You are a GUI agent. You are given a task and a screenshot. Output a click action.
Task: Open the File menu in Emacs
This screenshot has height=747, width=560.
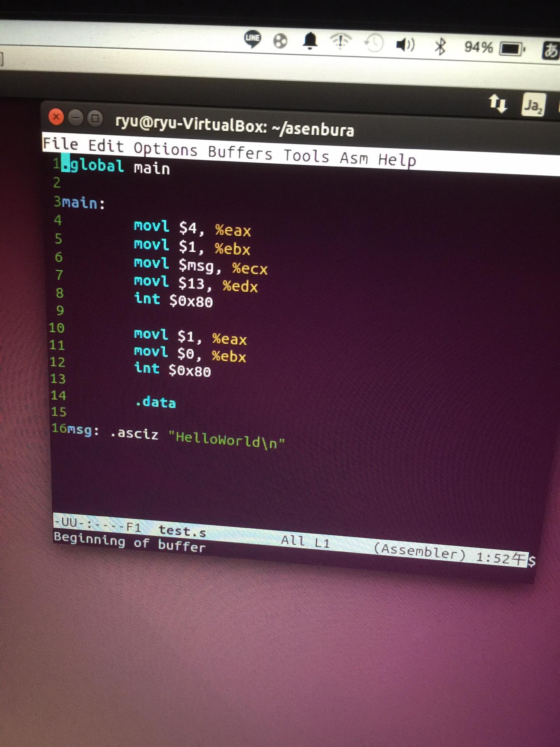coord(60,144)
